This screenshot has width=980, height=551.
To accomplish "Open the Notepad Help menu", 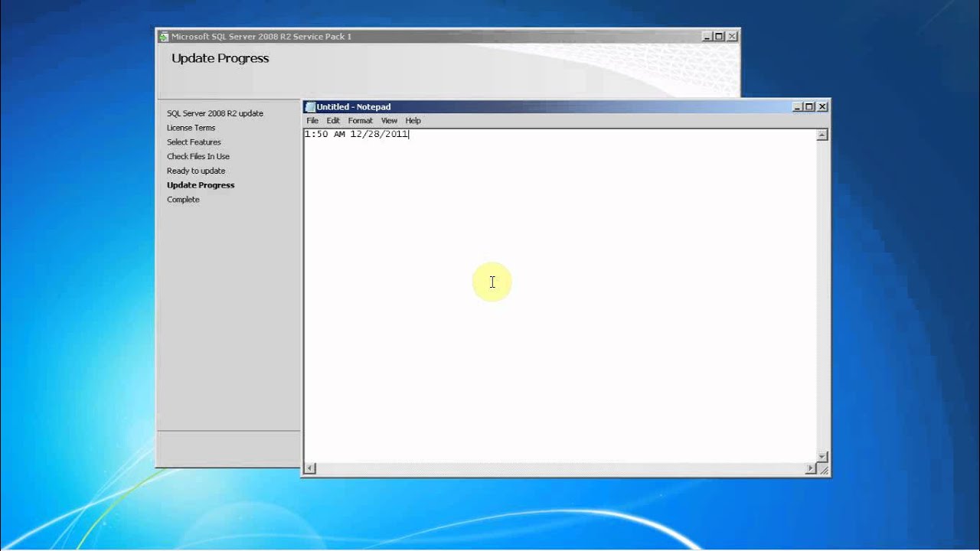I will [x=413, y=121].
